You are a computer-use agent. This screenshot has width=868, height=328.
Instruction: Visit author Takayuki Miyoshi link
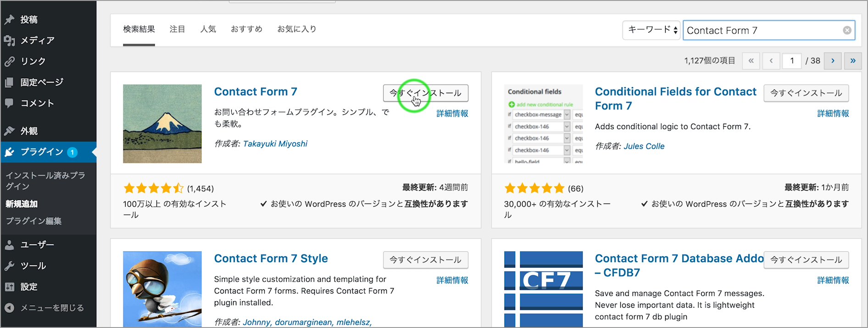pyautogui.click(x=275, y=144)
